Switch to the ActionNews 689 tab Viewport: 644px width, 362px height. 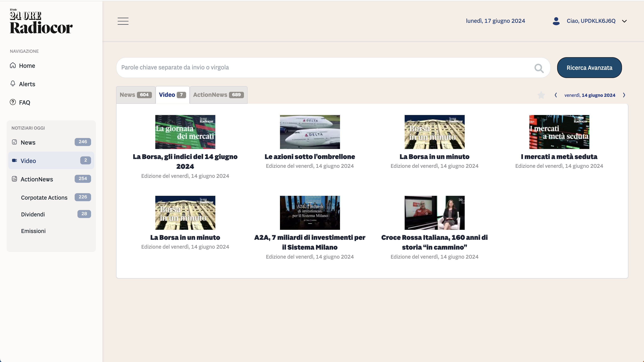pos(218,95)
